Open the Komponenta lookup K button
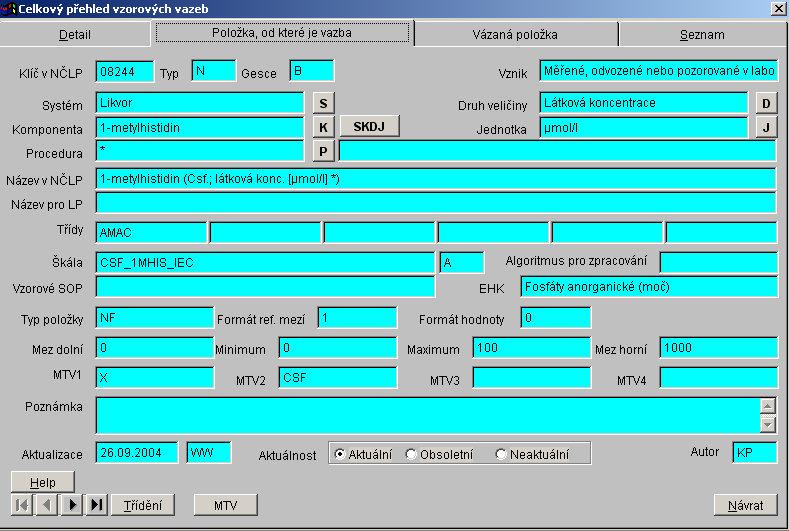 coord(323,127)
